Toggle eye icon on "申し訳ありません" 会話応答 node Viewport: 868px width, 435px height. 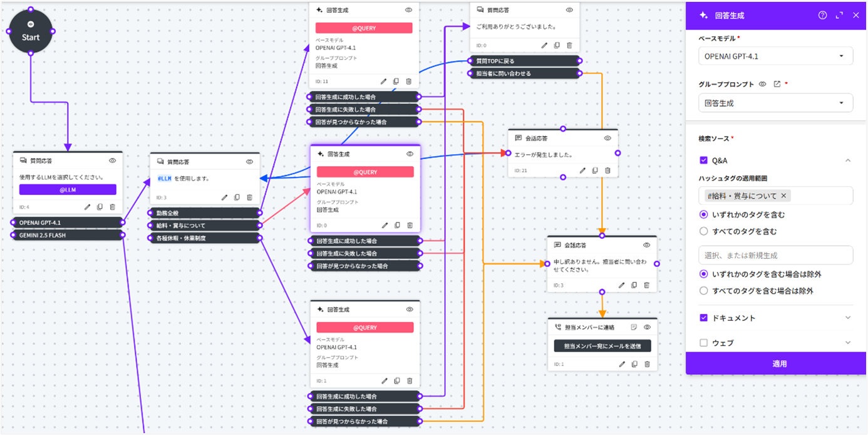click(647, 245)
